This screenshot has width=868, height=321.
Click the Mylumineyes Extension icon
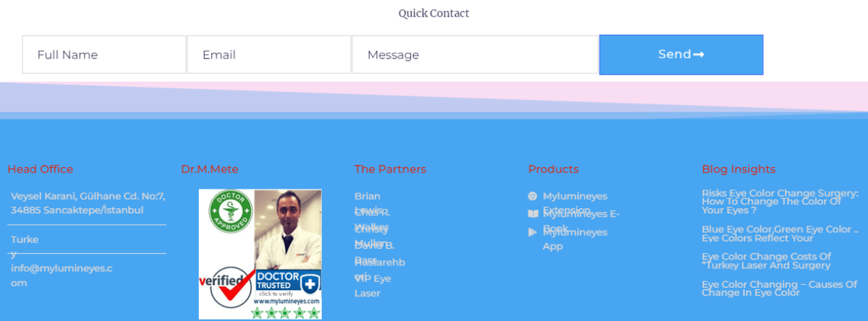[x=532, y=196]
